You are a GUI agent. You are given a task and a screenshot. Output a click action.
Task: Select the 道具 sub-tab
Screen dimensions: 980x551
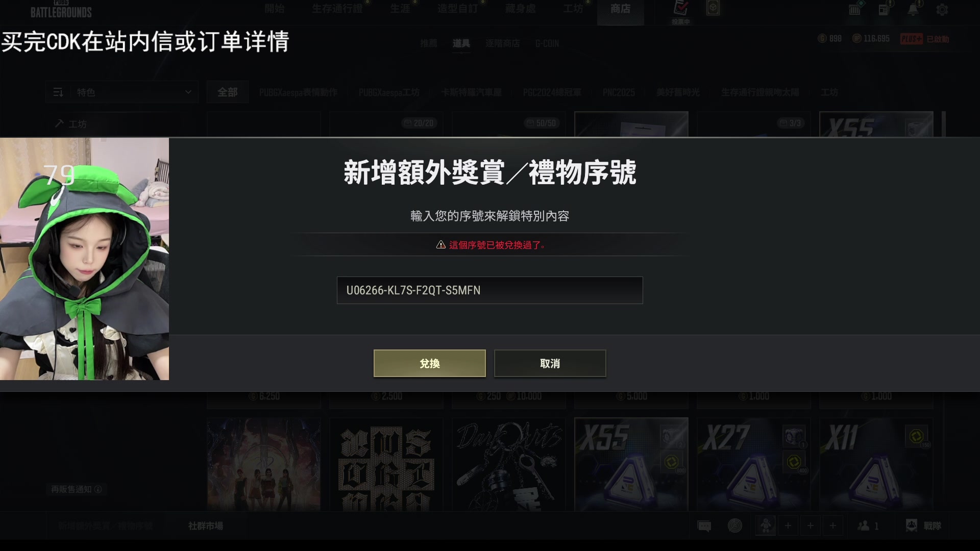(x=461, y=43)
